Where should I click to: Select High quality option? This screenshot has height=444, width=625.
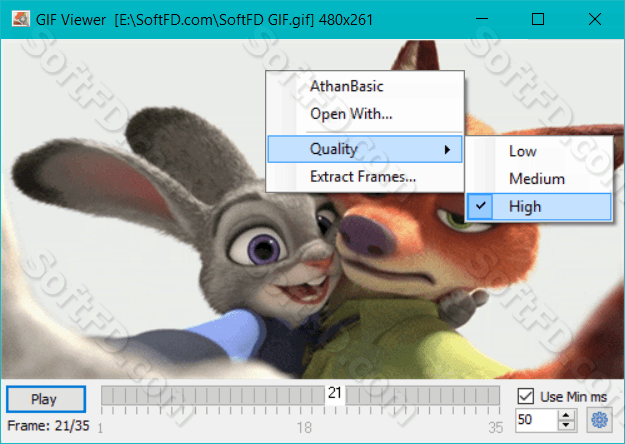click(539, 206)
